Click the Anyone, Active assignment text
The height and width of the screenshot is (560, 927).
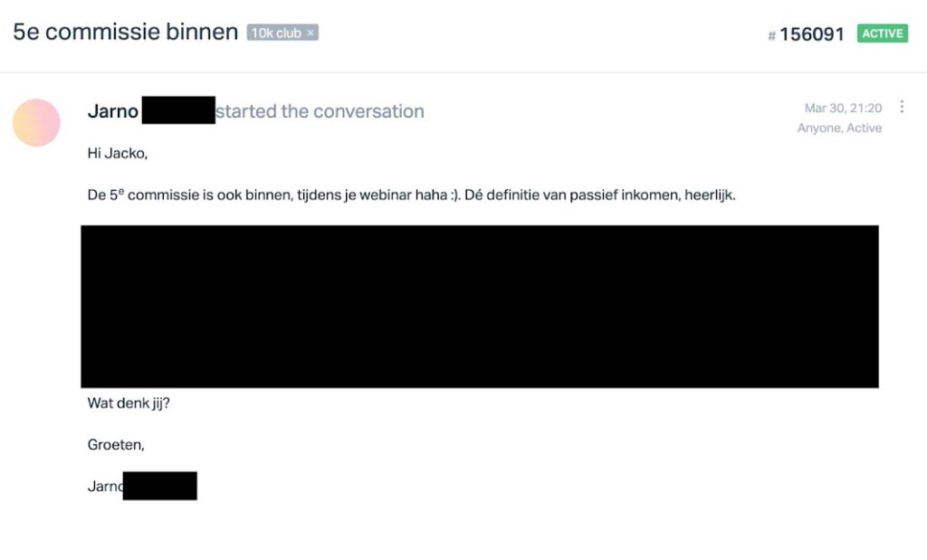coord(839,128)
